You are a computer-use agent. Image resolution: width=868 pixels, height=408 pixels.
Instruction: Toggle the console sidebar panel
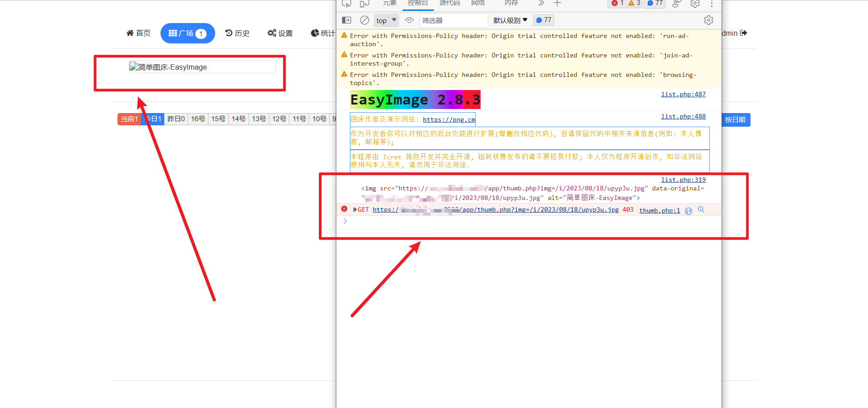346,20
